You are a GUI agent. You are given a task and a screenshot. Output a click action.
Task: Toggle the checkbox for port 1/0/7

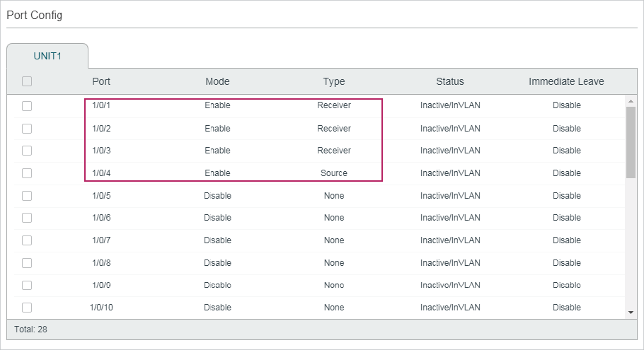tap(27, 240)
